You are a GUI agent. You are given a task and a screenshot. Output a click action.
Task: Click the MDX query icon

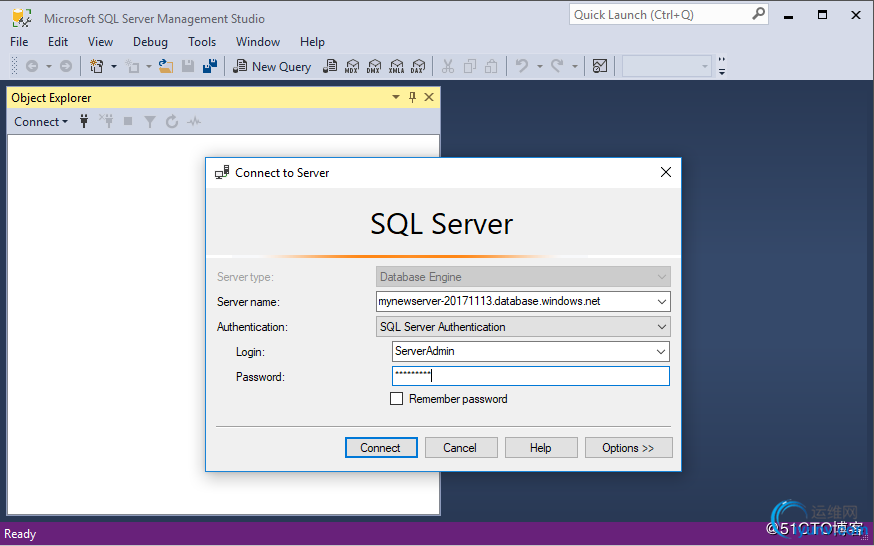coord(352,66)
